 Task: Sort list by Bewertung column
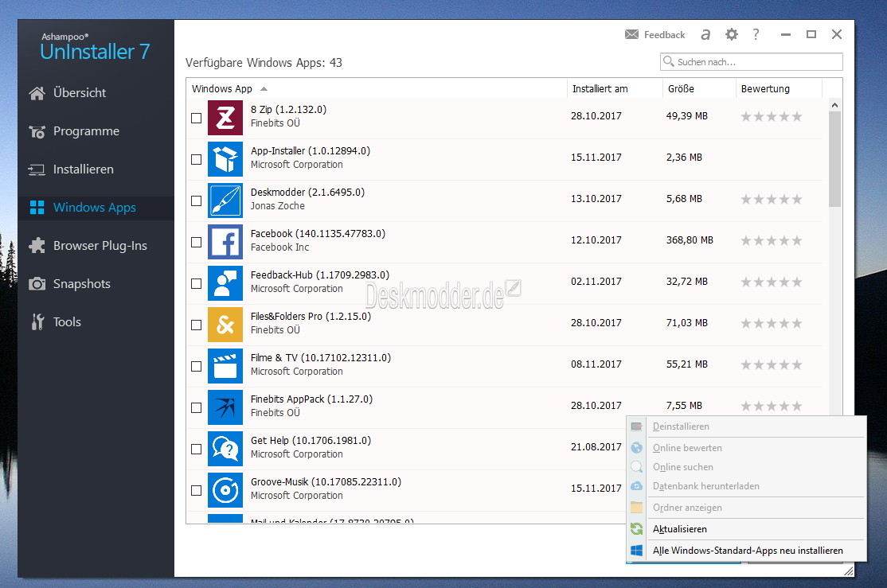pyautogui.click(x=779, y=89)
